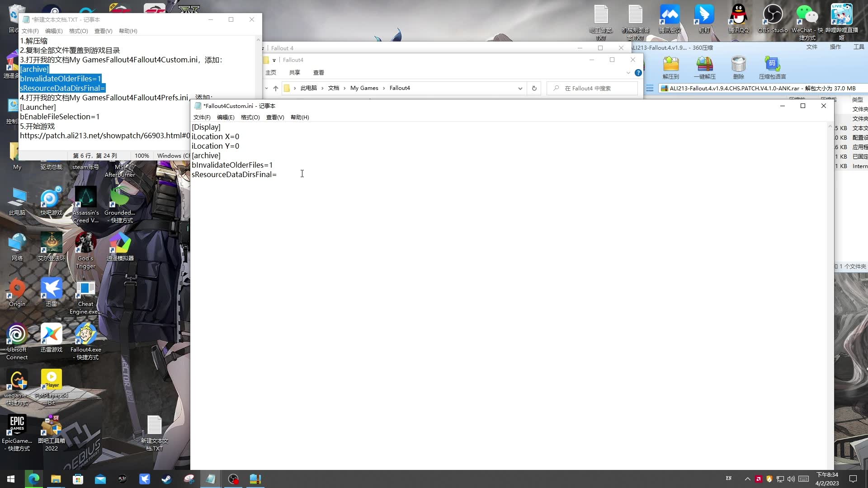Viewport: 868px width, 488px height.
Task: Click PotPlayer 64 bit desktop icon
Action: point(52,387)
